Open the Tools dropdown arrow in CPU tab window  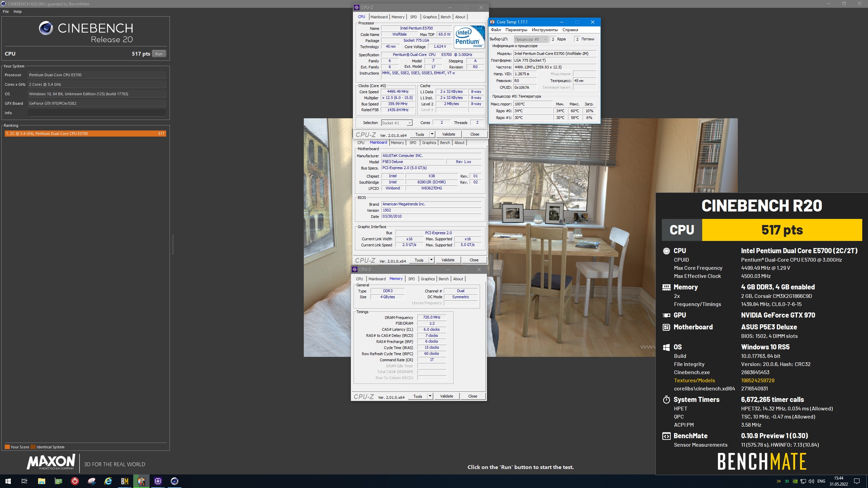coord(432,134)
